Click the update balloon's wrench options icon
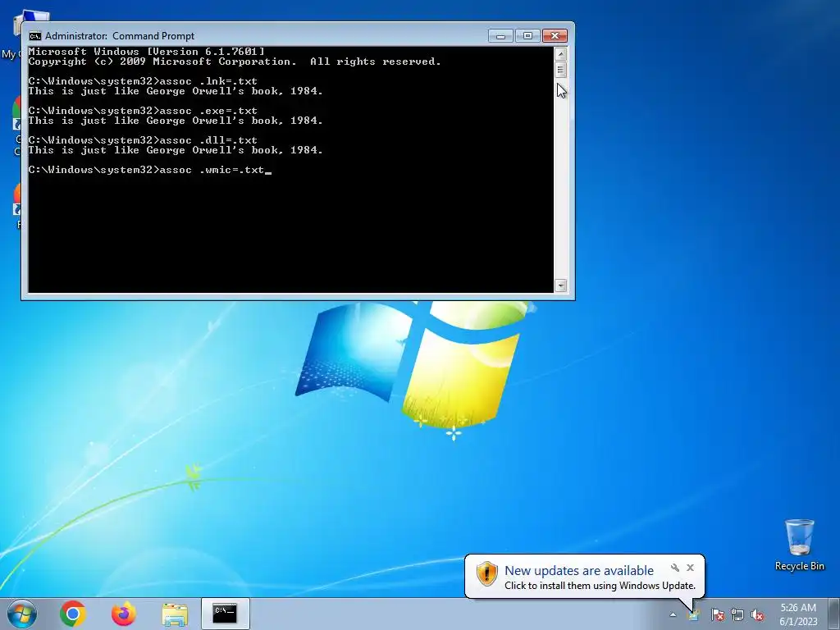This screenshot has width=840, height=630. [675, 568]
